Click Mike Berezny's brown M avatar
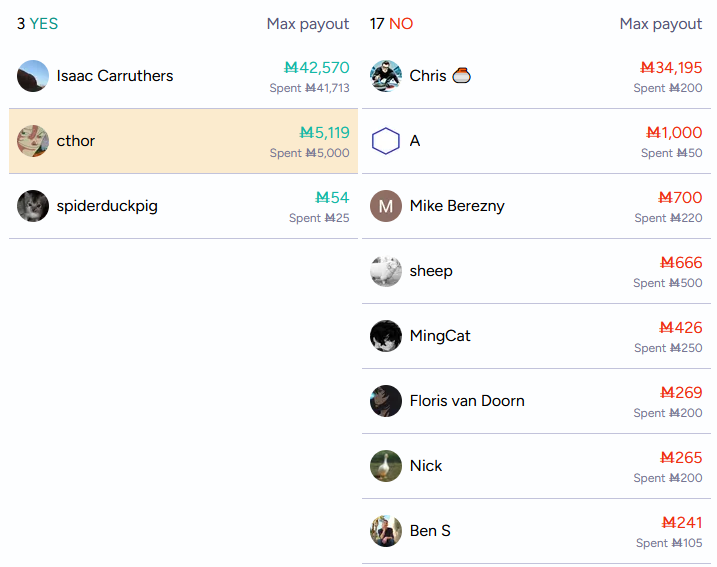The image size is (717, 567). [386, 206]
